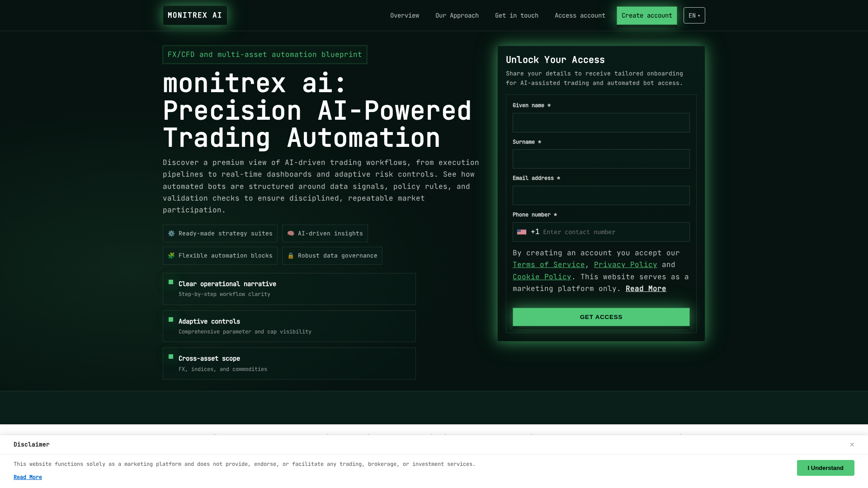Expand the EN language dropdown

[x=694, y=15]
